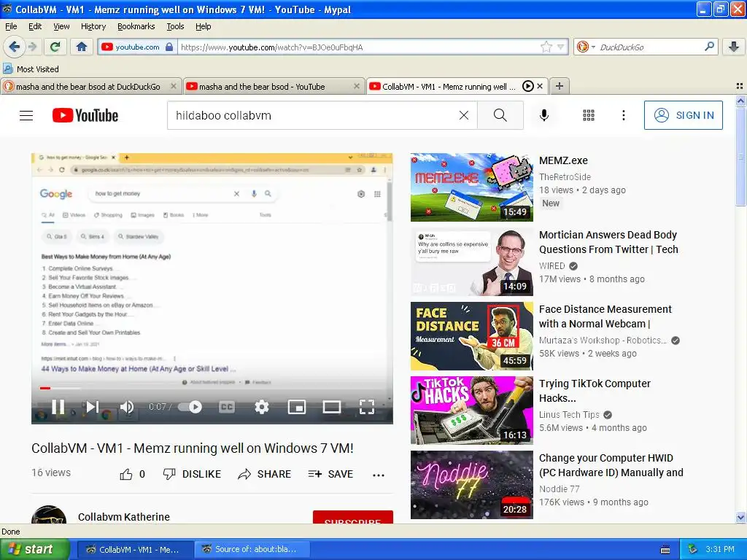Click the keyboard icon in system tray

pyautogui.click(x=665, y=550)
